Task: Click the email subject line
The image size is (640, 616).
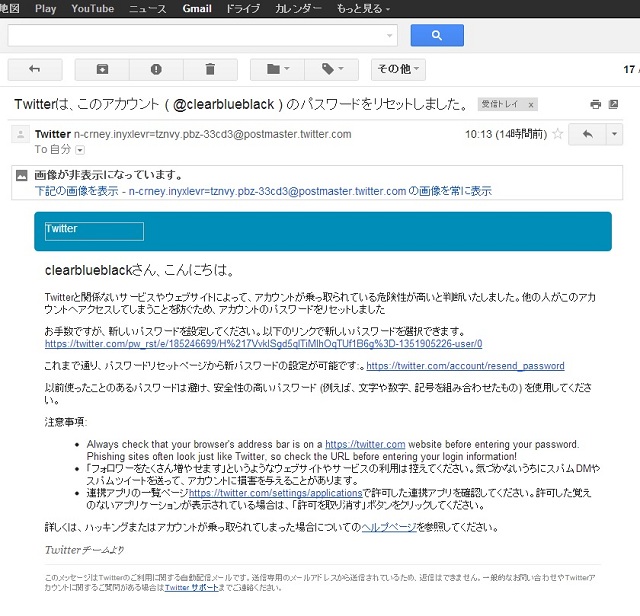Action: [x=241, y=105]
